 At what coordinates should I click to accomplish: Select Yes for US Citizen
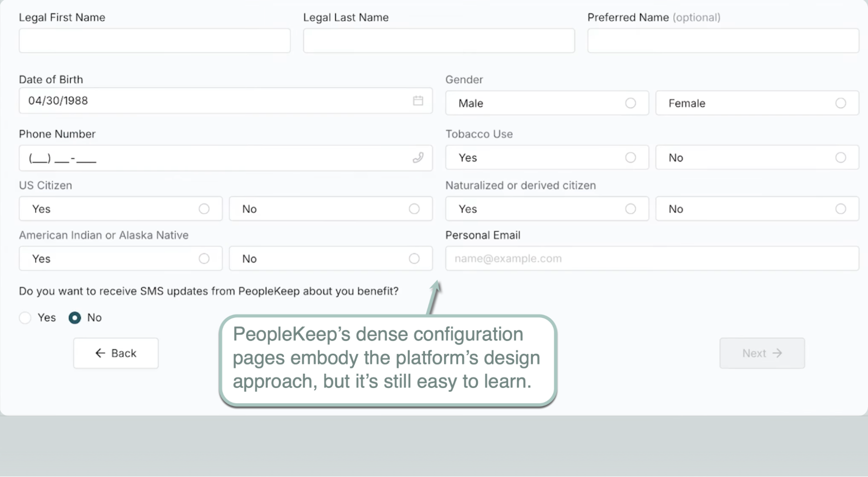pos(204,209)
